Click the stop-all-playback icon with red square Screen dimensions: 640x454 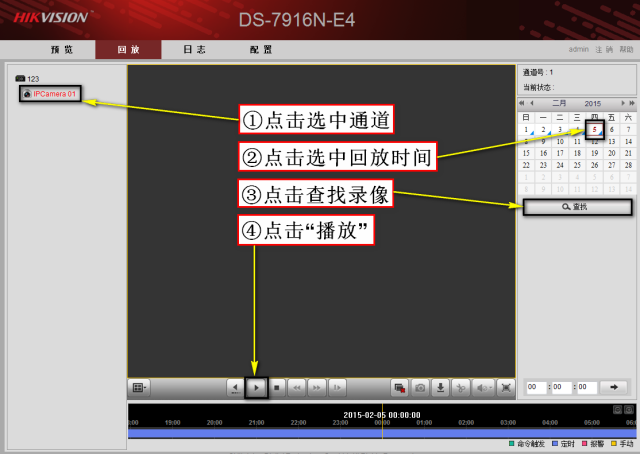(x=400, y=387)
